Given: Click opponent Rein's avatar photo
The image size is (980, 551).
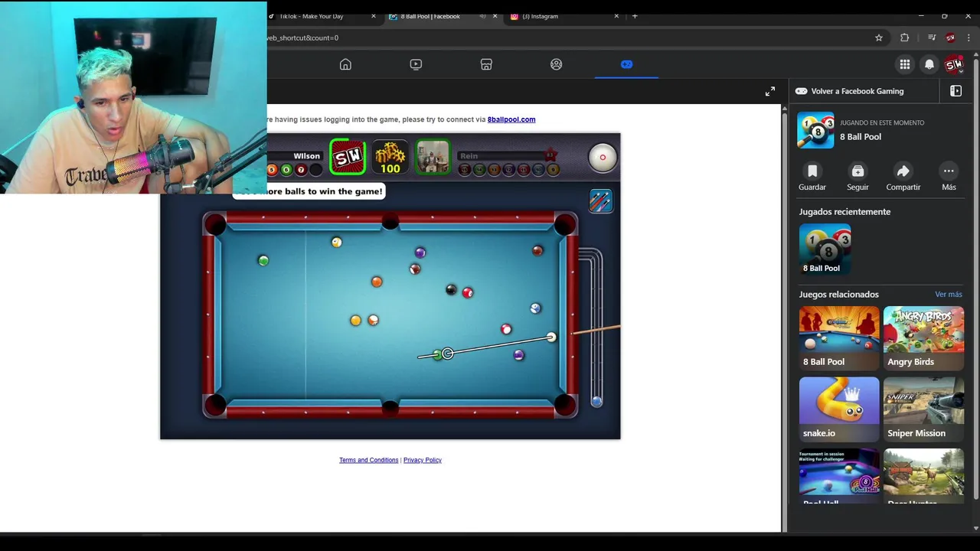Looking at the screenshot, I should coord(433,157).
